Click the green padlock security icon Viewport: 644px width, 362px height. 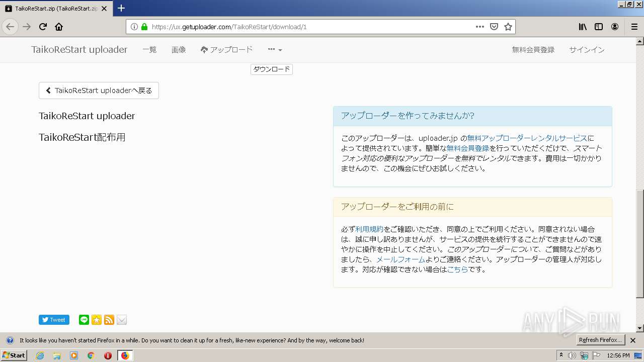(144, 27)
